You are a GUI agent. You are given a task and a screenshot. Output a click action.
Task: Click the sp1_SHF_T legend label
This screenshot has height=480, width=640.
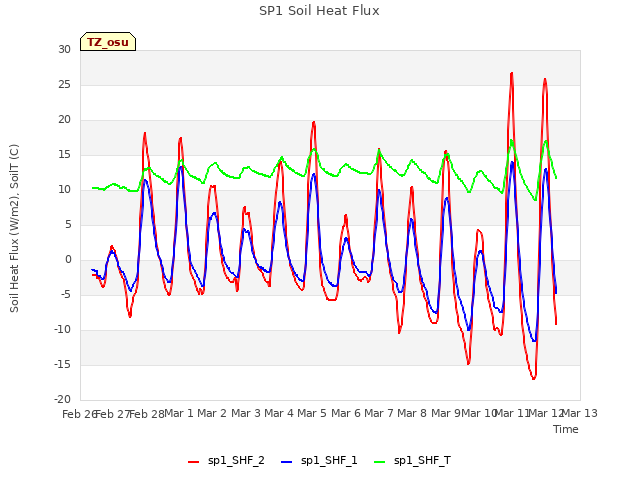point(422,461)
